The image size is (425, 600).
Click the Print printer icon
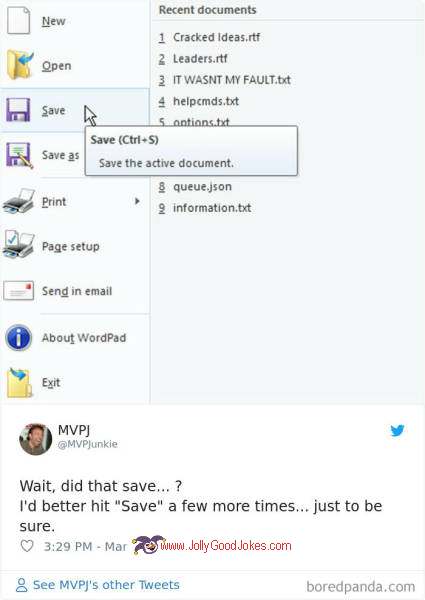[x=18, y=201]
